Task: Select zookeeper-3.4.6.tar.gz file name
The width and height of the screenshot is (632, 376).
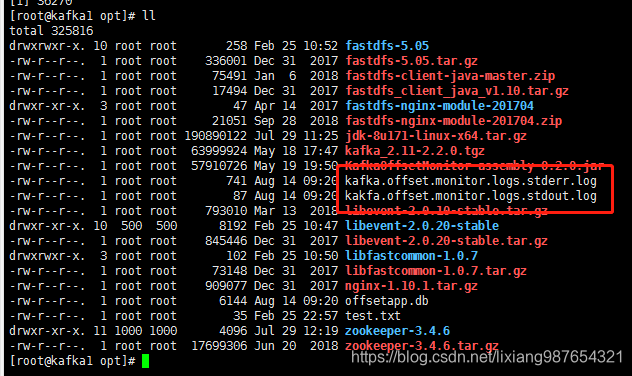Action: pos(422,346)
